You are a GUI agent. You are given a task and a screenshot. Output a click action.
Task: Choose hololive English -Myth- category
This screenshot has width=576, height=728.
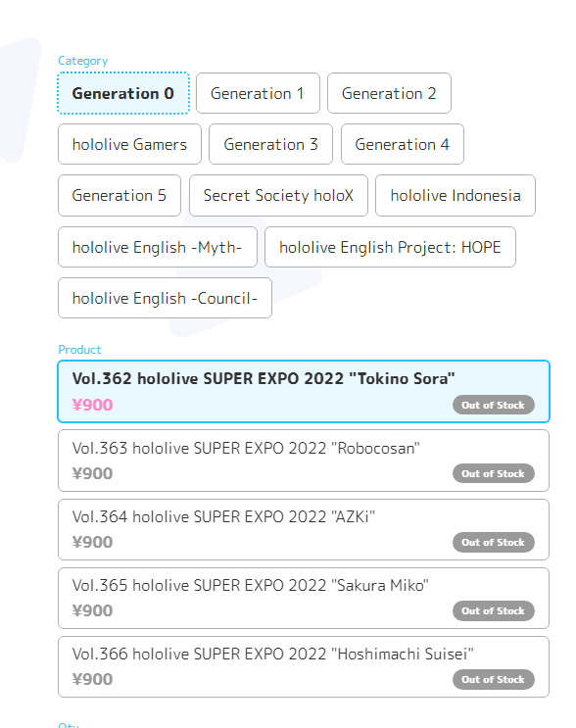[x=158, y=247]
